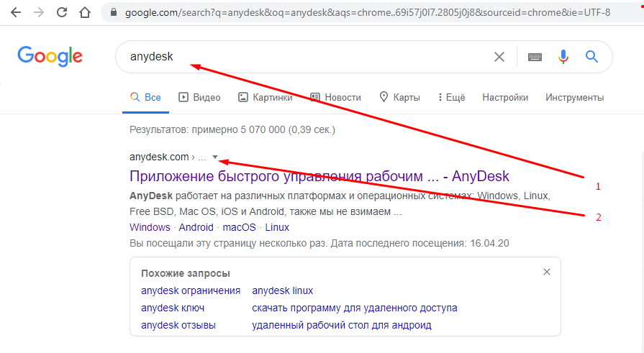Click the address bar URL text
Viewport: 644px width, 353px height.
[x=368, y=13]
